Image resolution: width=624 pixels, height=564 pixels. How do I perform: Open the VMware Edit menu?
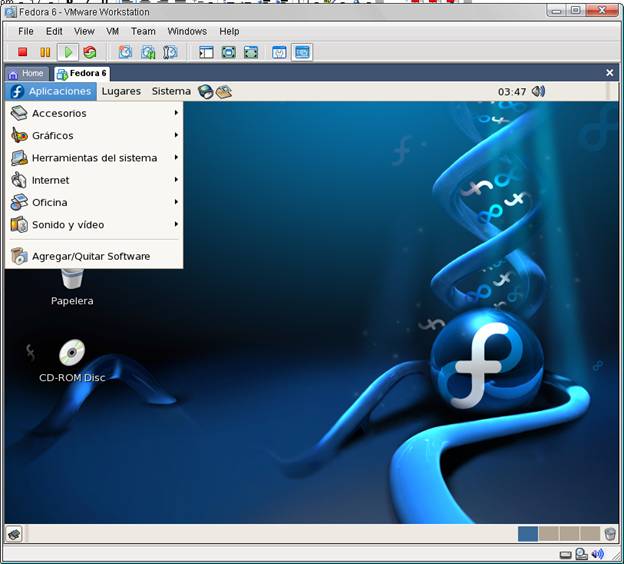[54, 31]
